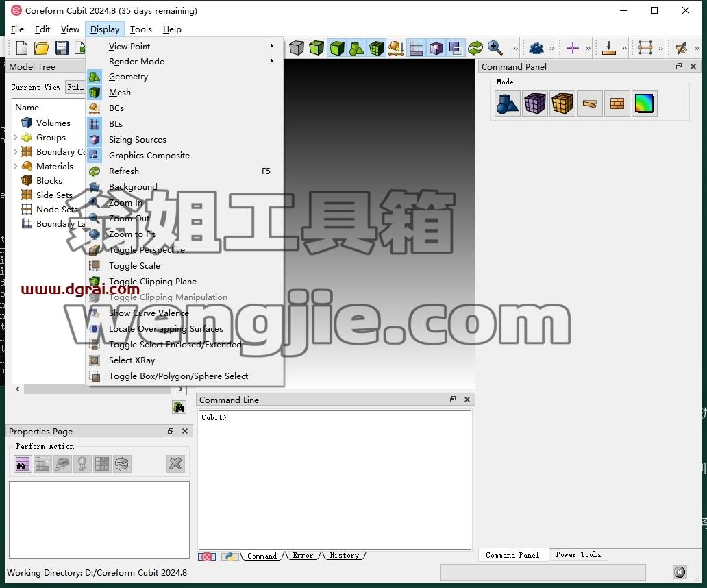
Task: Select Geometry mode in Command Panel
Action: (507, 103)
